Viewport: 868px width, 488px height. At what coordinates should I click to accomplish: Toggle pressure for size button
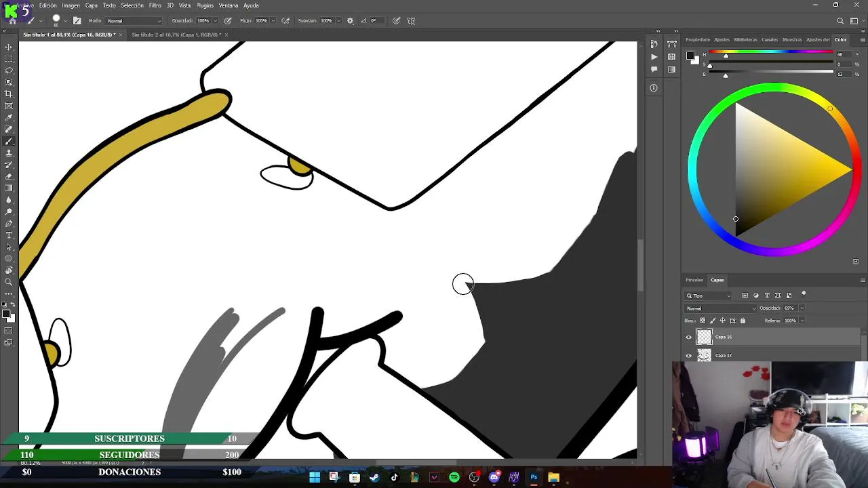396,21
